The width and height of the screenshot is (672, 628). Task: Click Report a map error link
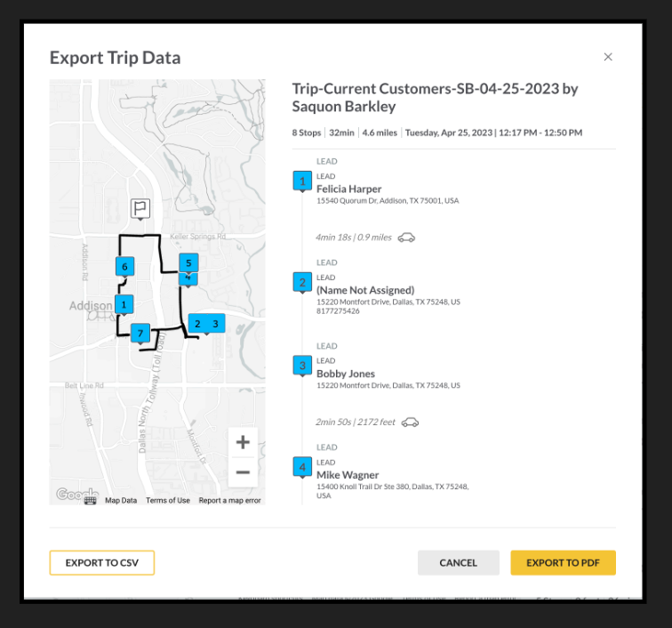pyautogui.click(x=229, y=501)
